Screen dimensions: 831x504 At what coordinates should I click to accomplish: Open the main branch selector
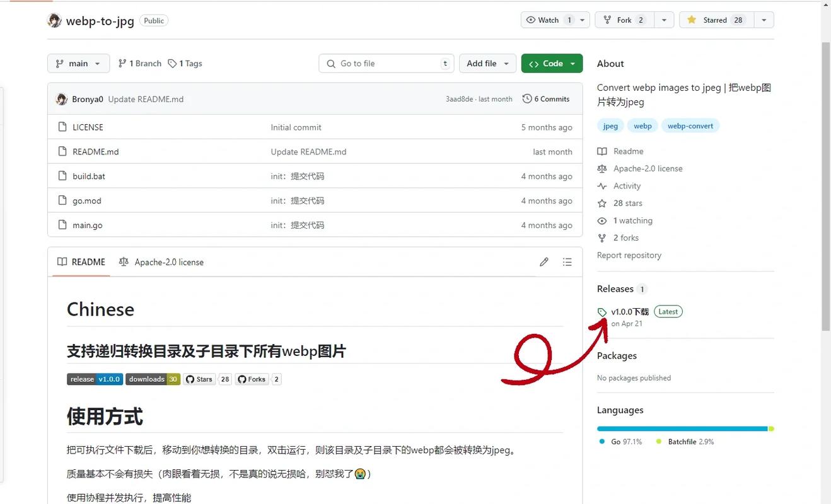pos(78,64)
